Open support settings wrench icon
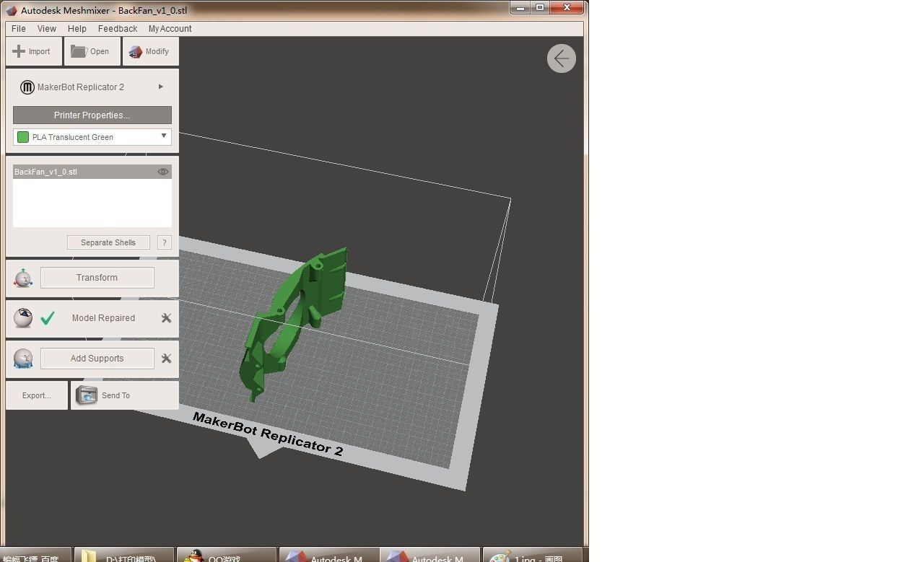This screenshot has width=924, height=562. coord(166,359)
